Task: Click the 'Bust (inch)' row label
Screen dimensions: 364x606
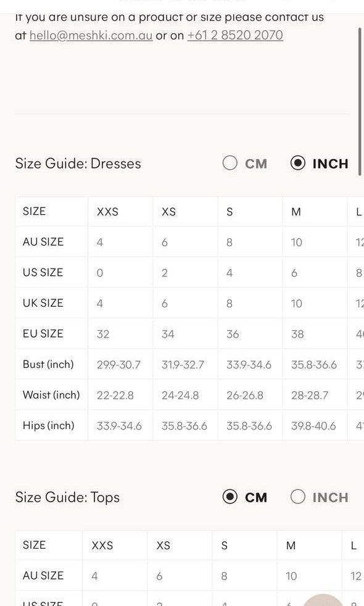Action: [x=48, y=364]
